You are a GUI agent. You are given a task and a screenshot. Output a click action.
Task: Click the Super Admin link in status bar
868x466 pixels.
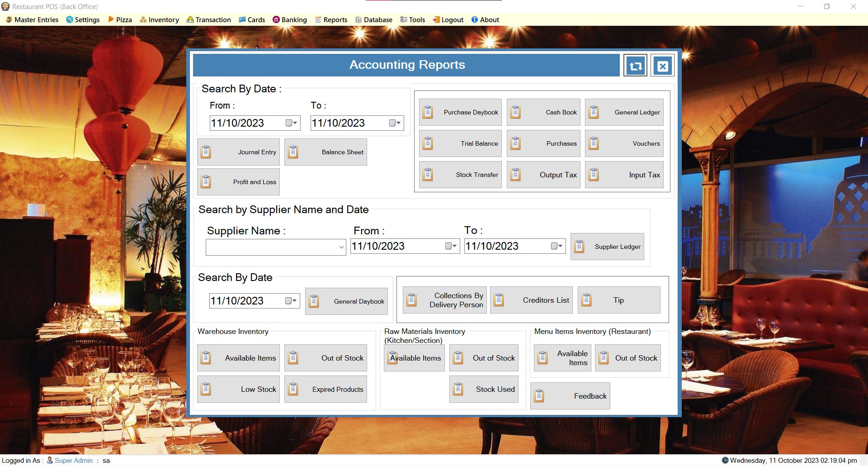click(73, 460)
